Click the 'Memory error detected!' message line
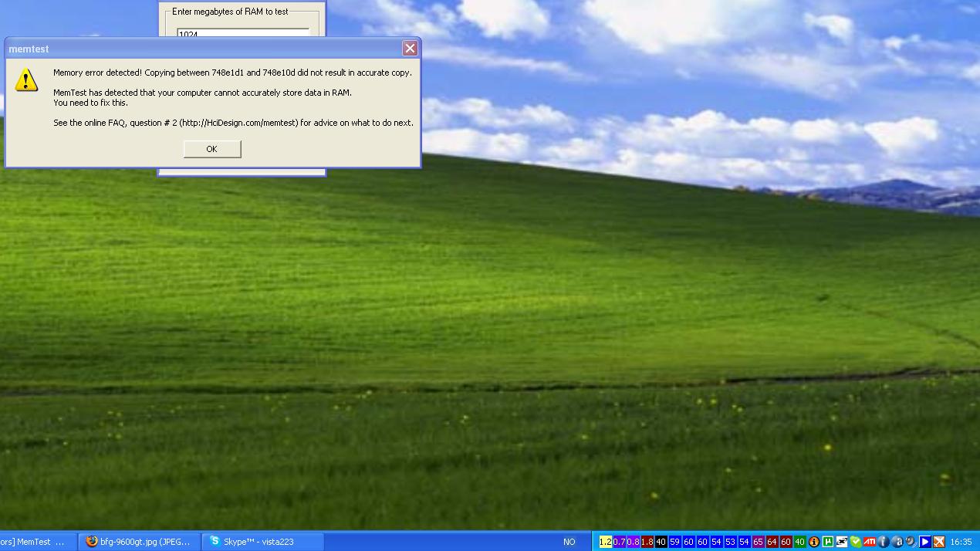Screen dimensions: 980x551 pos(232,73)
